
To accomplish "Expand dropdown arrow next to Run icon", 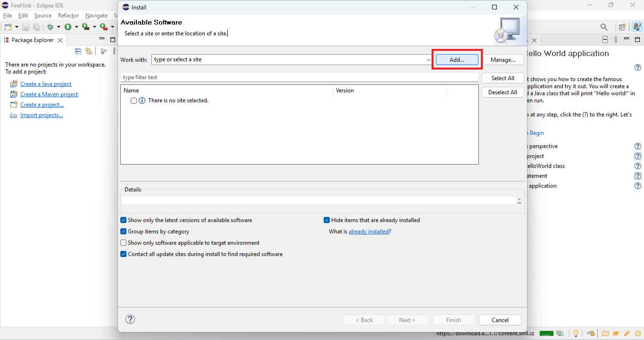I will click(76, 27).
